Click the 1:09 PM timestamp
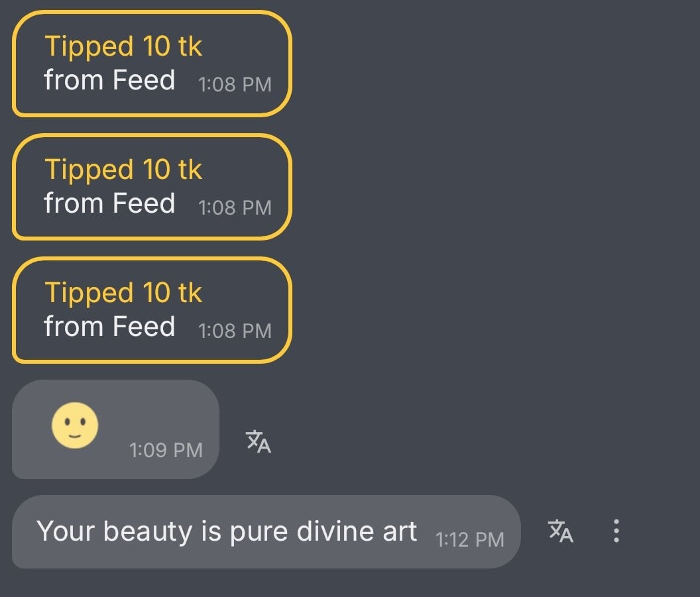 point(166,451)
